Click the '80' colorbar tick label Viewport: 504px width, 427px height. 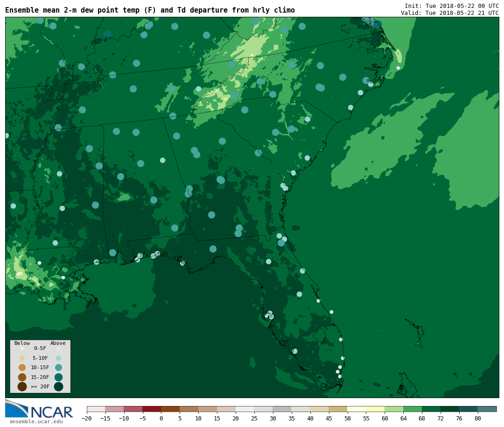(x=478, y=418)
